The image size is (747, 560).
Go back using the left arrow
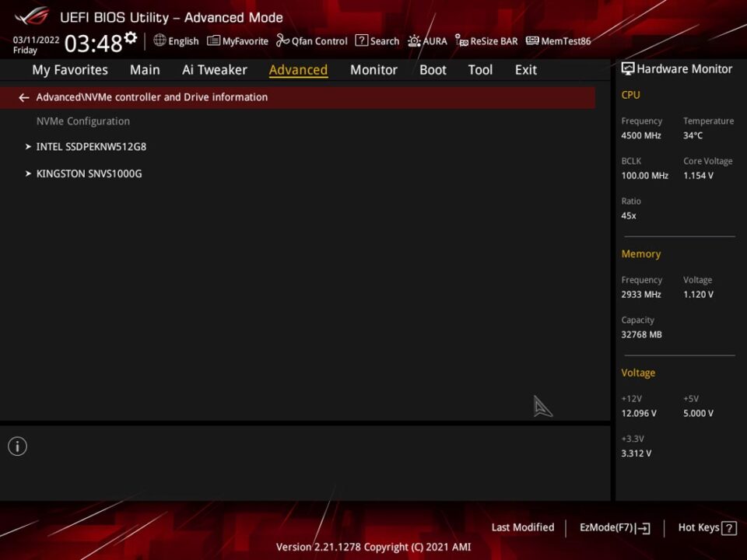[24, 98]
